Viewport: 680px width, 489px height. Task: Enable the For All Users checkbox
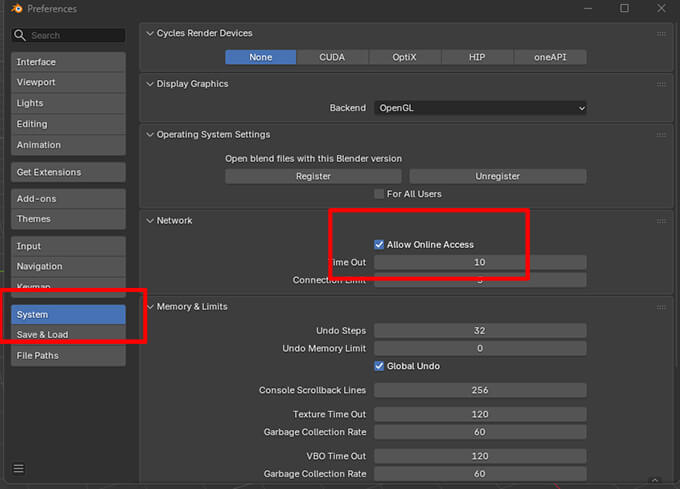click(x=379, y=194)
